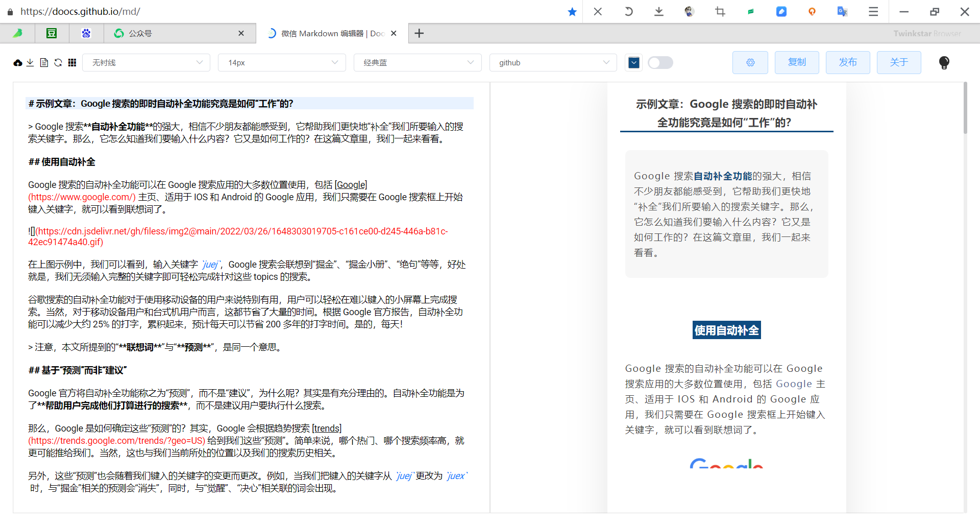Image resolution: width=980 pixels, height=524 pixels.
Task: Click the cdn.jsdelivr.net image URL in editor
Action: tap(238, 236)
